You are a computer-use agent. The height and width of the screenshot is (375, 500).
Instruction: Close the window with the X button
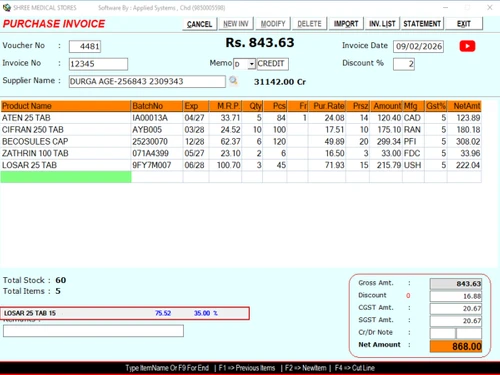coord(490,7)
